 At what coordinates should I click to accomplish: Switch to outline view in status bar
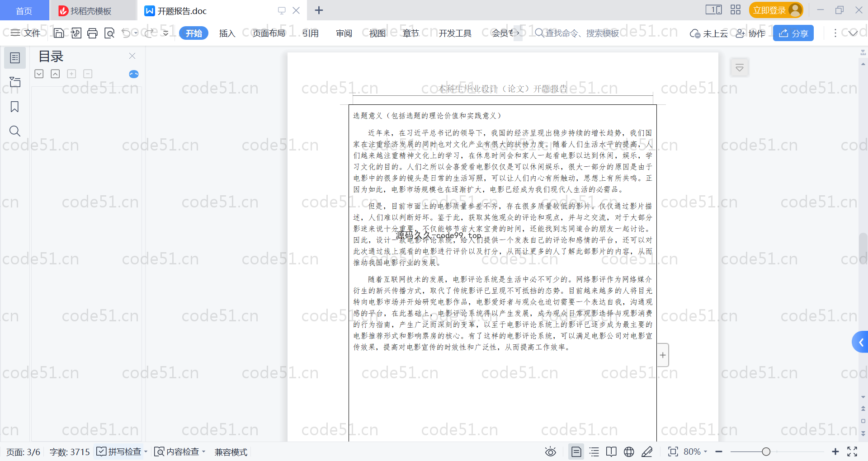click(594, 452)
